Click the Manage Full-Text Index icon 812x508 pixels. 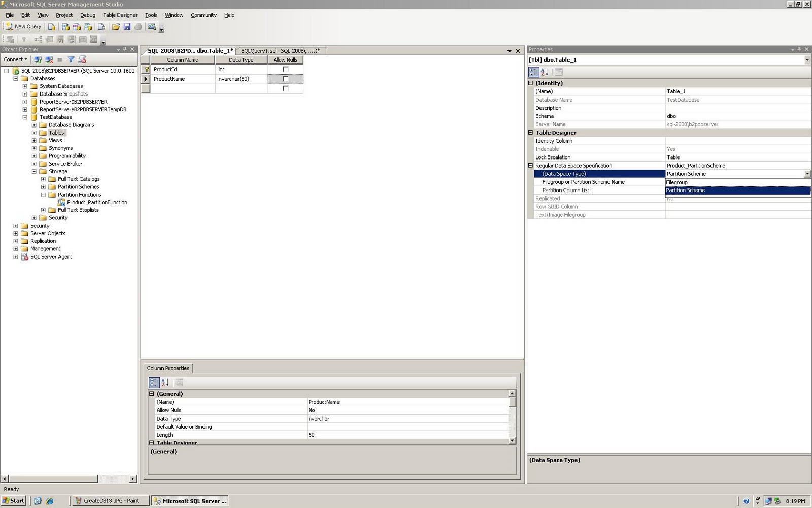click(60, 39)
